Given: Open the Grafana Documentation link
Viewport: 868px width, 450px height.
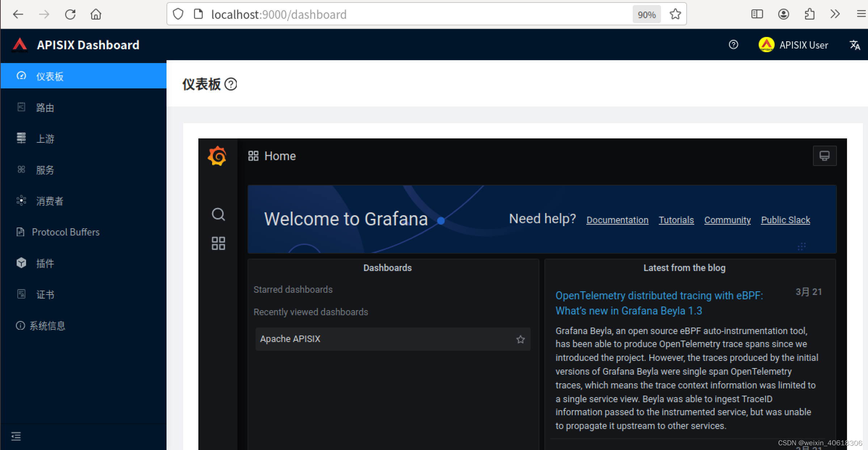Looking at the screenshot, I should point(617,220).
